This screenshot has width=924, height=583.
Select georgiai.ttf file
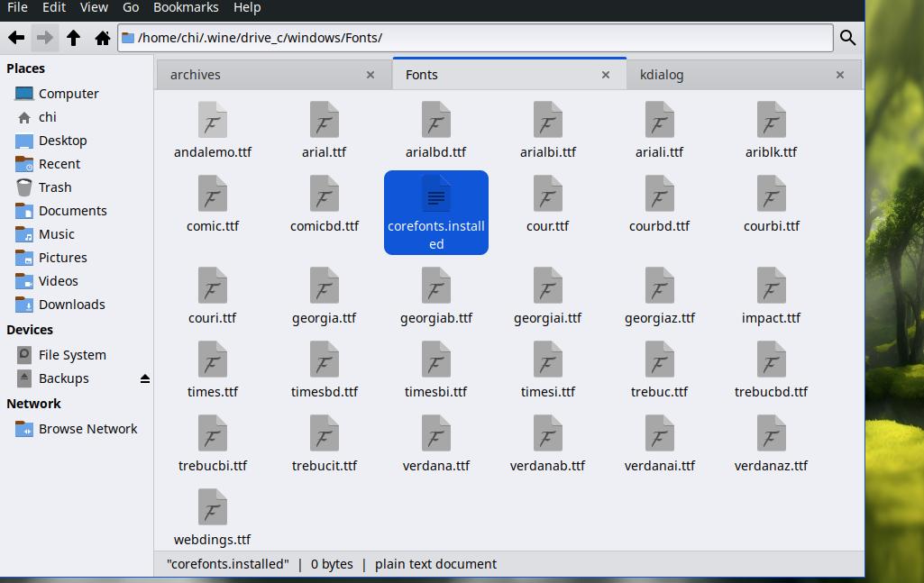tap(547, 296)
